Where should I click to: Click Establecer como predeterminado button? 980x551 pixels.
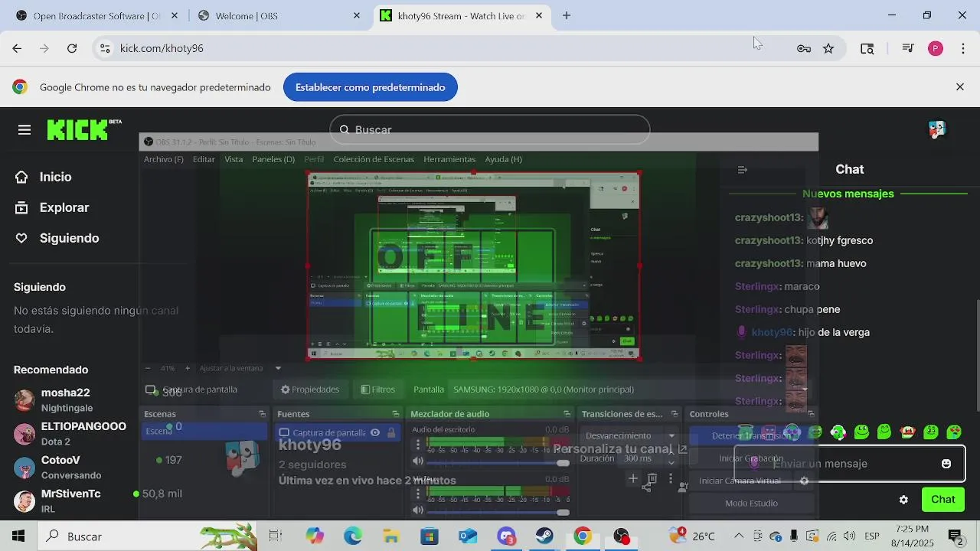click(x=371, y=87)
